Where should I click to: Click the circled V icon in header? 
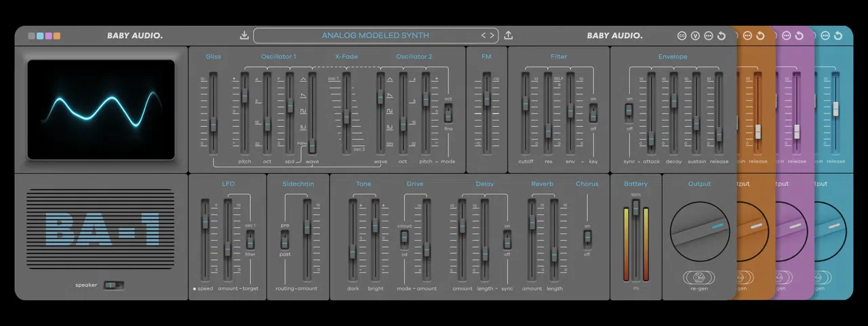point(696,36)
